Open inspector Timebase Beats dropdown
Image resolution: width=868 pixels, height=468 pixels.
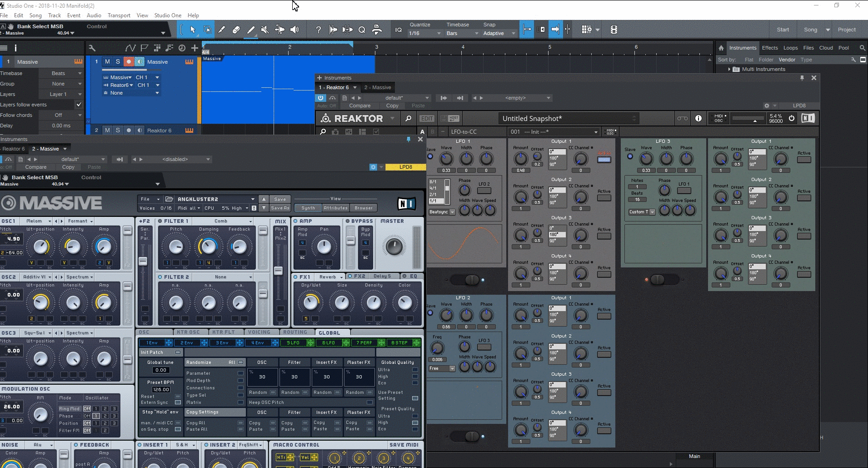[61, 73]
